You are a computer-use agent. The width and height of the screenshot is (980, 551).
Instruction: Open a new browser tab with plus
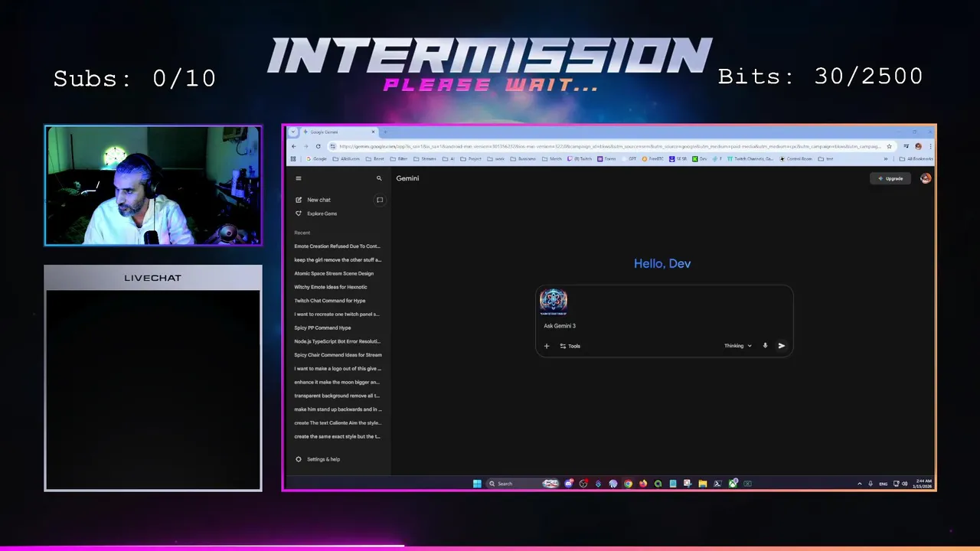click(385, 132)
